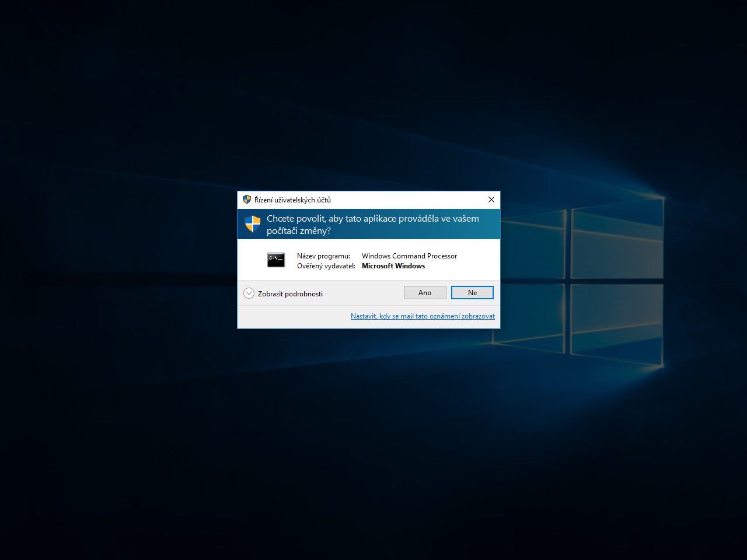Expand Zobrazit podrobnosti details chevron
Image resolution: width=747 pixels, height=560 pixels.
pos(249,293)
